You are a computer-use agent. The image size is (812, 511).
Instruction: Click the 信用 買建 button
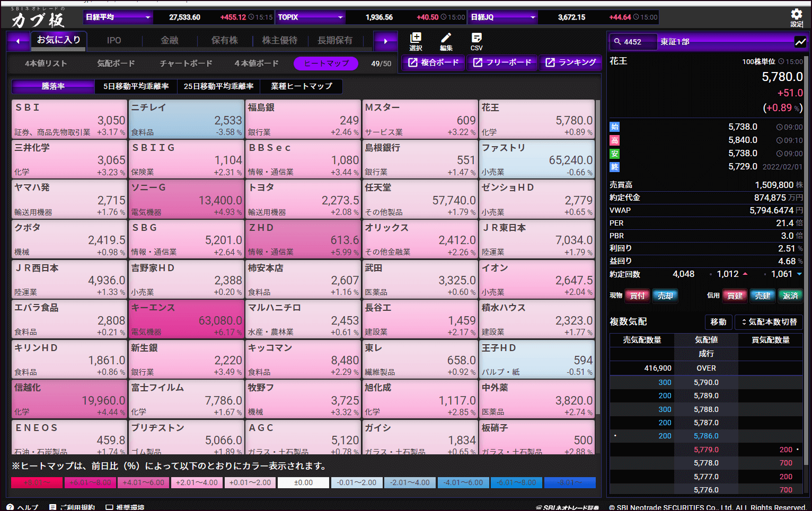[735, 295]
